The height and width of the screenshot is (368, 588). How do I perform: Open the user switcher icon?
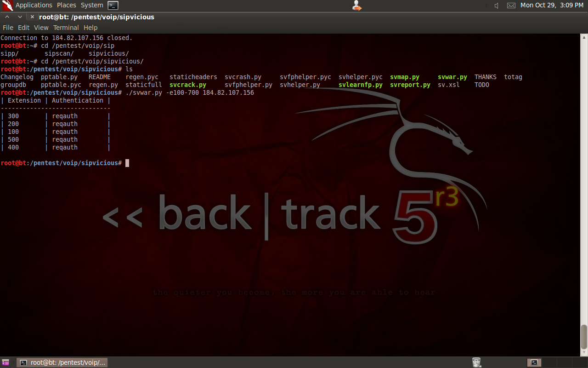[357, 6]
